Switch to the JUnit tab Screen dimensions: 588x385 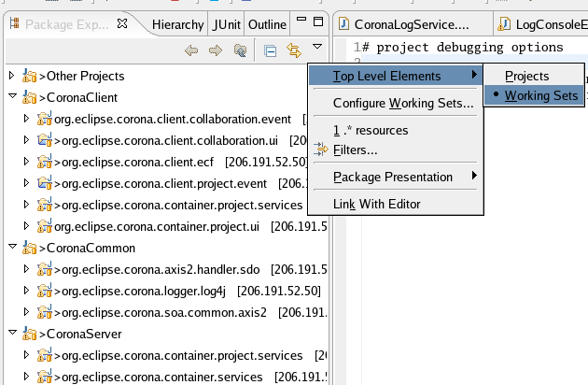[x=226, y=25]
